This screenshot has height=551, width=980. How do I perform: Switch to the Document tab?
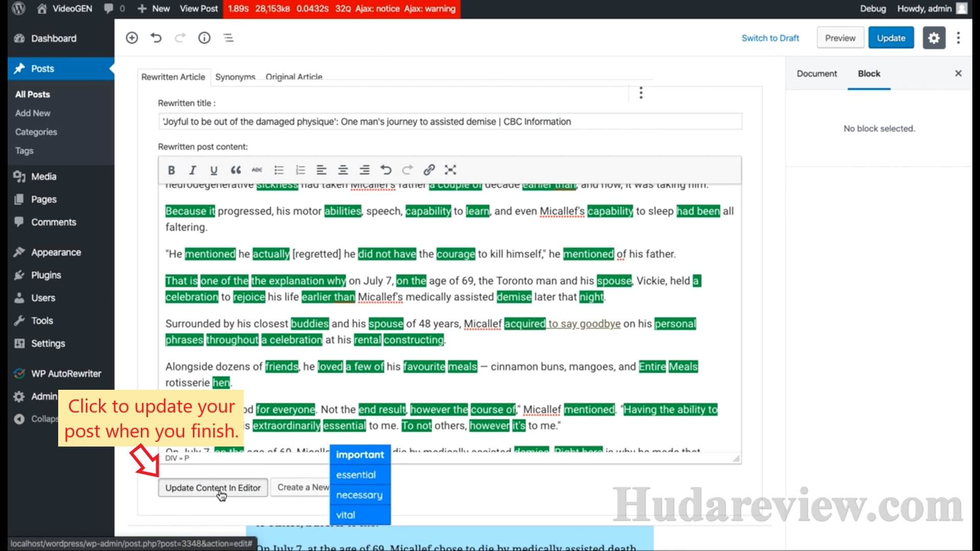coord(817,73)
